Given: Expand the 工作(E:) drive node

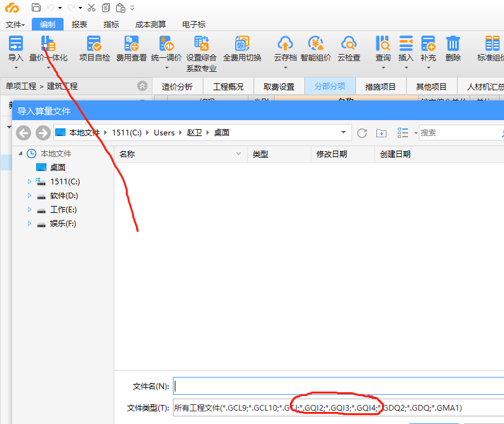Looking at the screenshot, I should point(29,210).
